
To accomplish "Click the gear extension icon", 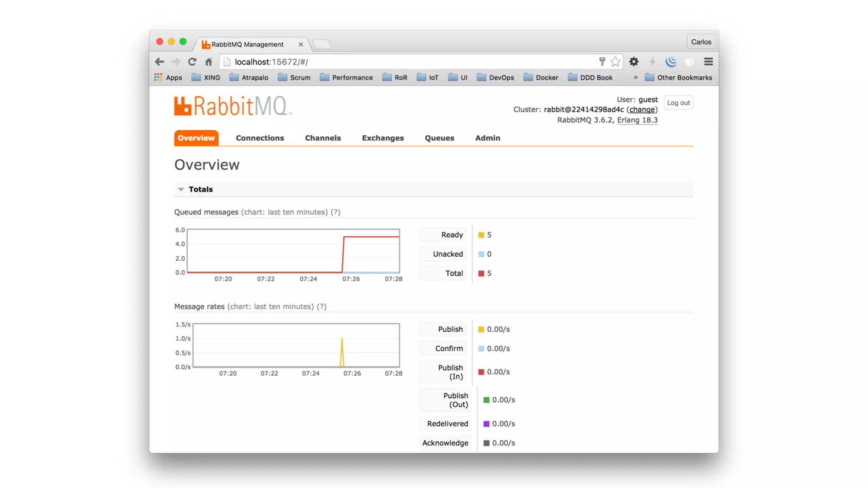I will (634, 62).
